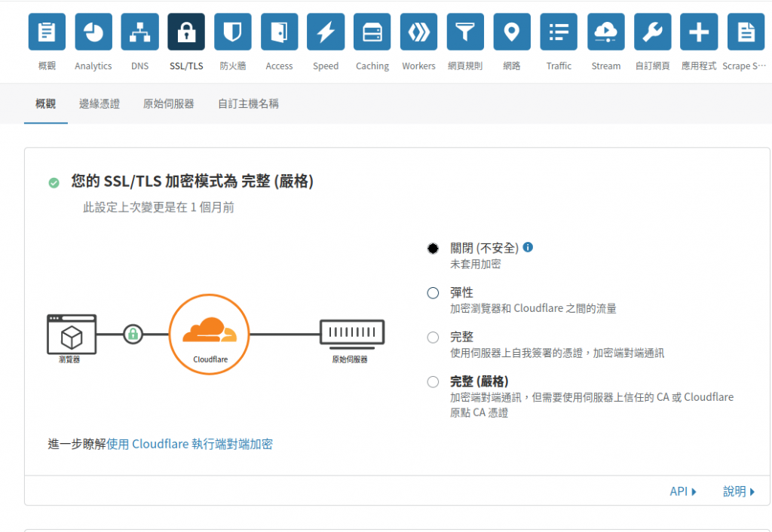Open the 網頁規則 funnel icon
Screen dimensions: 772x532
(x=465, y=32)
